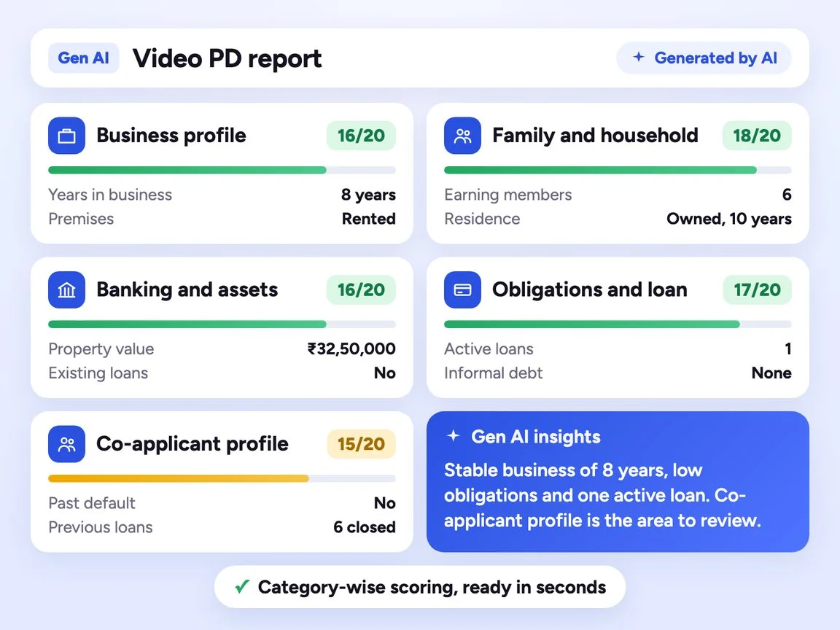Screen dimensions: 840x630
Task: Click the Active loans label
Action: [489, 349]
